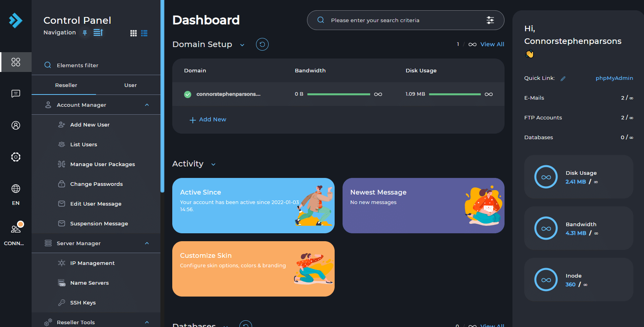This screenshot has width=644, height=327.
Task: Open the connorstephenparsons domain link
Action: coord(228,94)
